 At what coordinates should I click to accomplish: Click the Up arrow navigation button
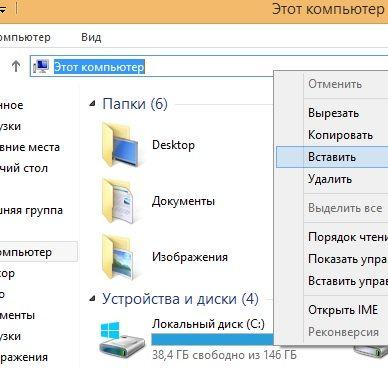16,66
